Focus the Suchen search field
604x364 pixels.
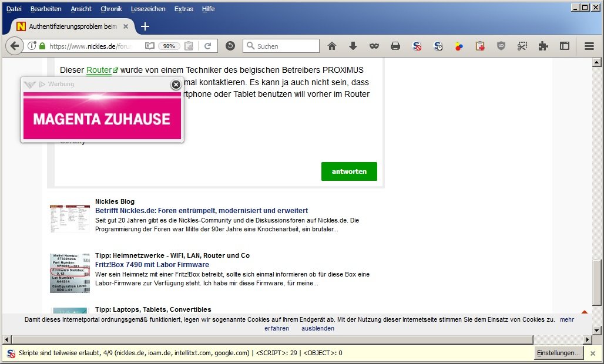pos(281,46)
